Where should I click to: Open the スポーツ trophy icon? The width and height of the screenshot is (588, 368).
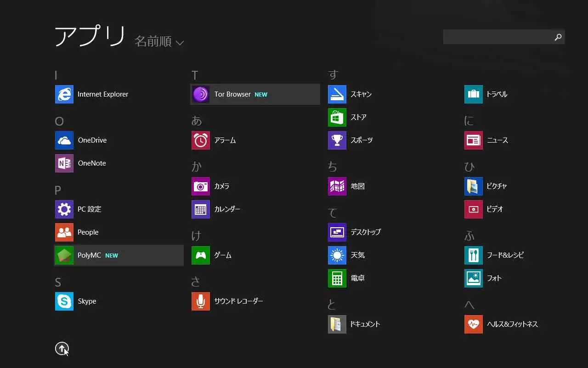tap(337, 140)
